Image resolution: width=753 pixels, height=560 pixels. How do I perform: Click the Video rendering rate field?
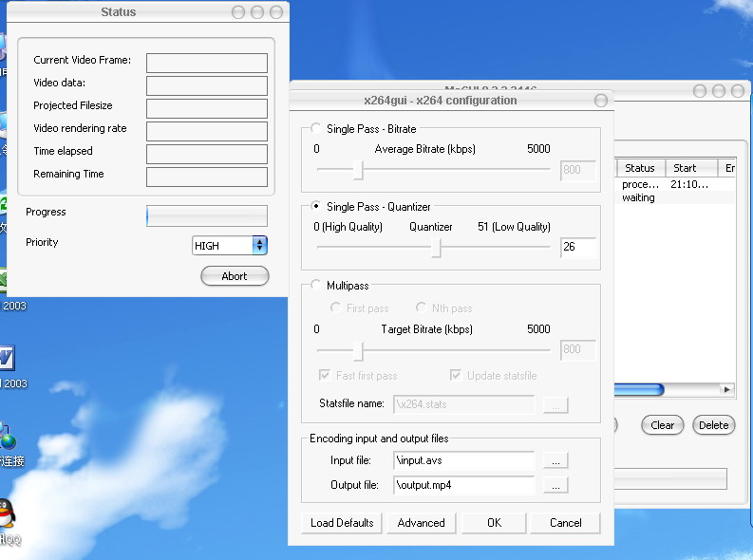tap(206, 132)
